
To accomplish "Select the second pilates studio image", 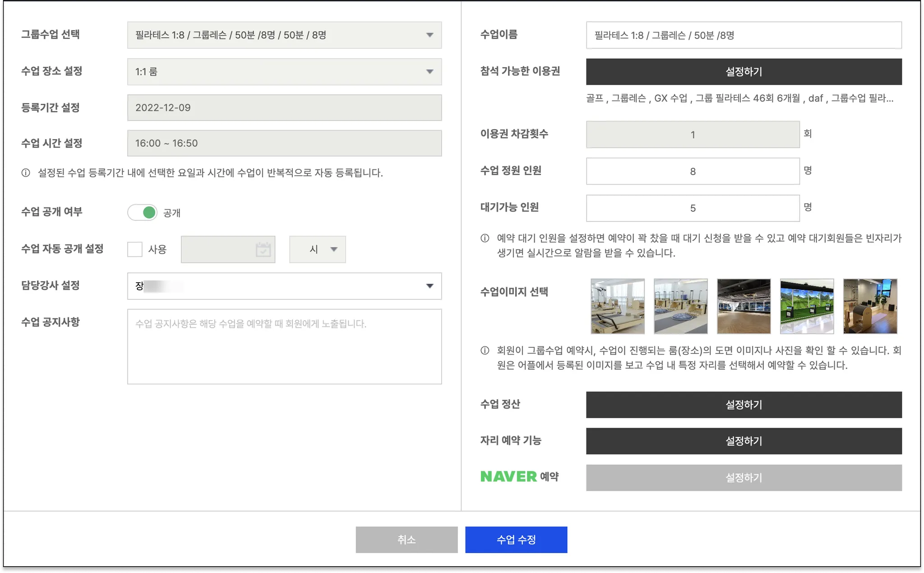I will click(x=680, y=306).
